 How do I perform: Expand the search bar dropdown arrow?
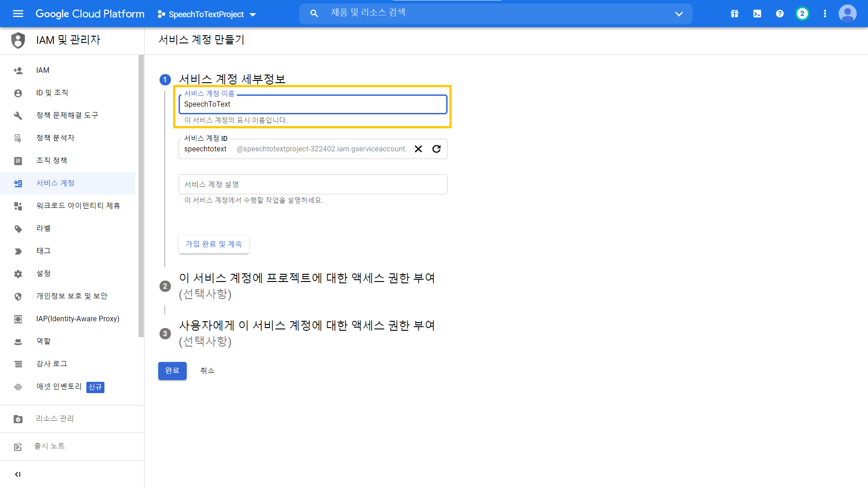click(x=679, y=14)
